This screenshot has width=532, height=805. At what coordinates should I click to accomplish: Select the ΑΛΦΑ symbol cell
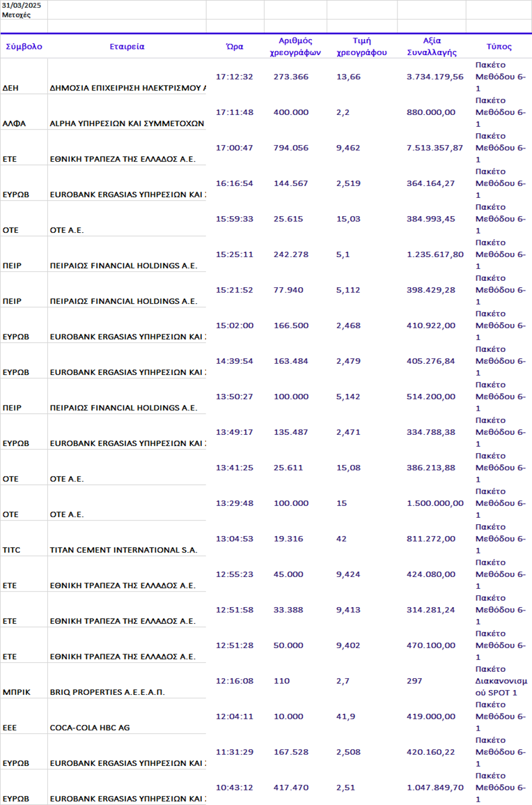tap(15, 123)
